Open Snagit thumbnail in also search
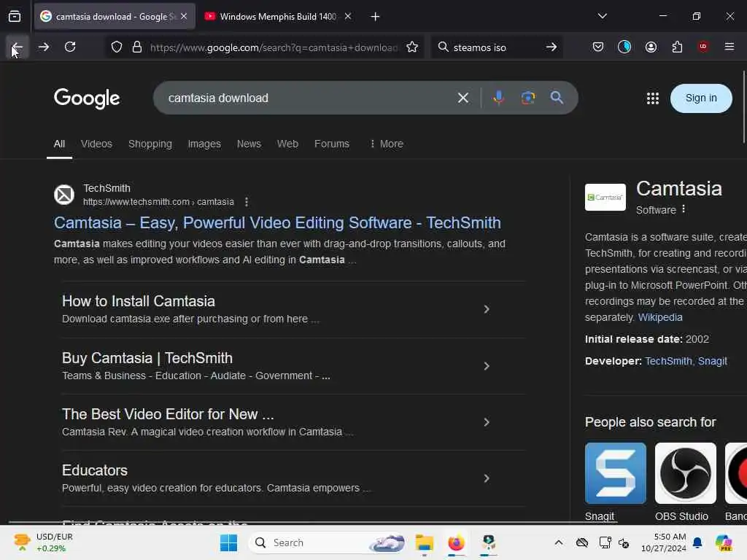The height and width of the screenshot is (560, 747). [x=616, y=473]
